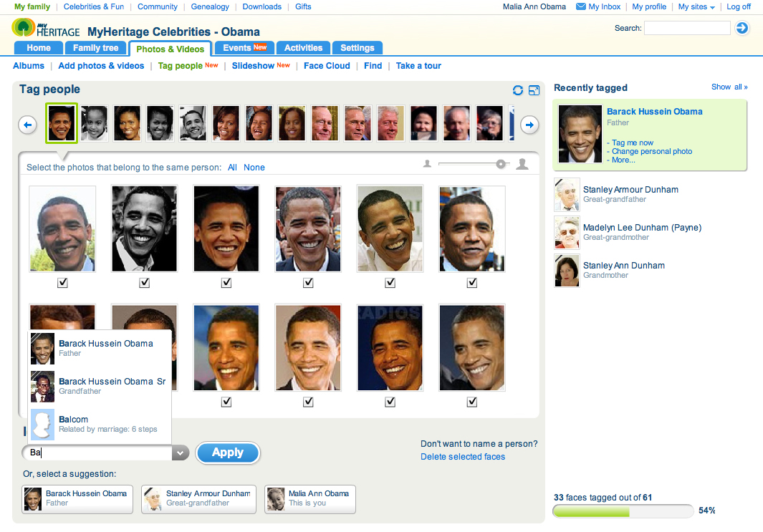This screenshot has height=532, width=763.
Task: Click Delete selected faces link
Action: click(x=463, y=457)
